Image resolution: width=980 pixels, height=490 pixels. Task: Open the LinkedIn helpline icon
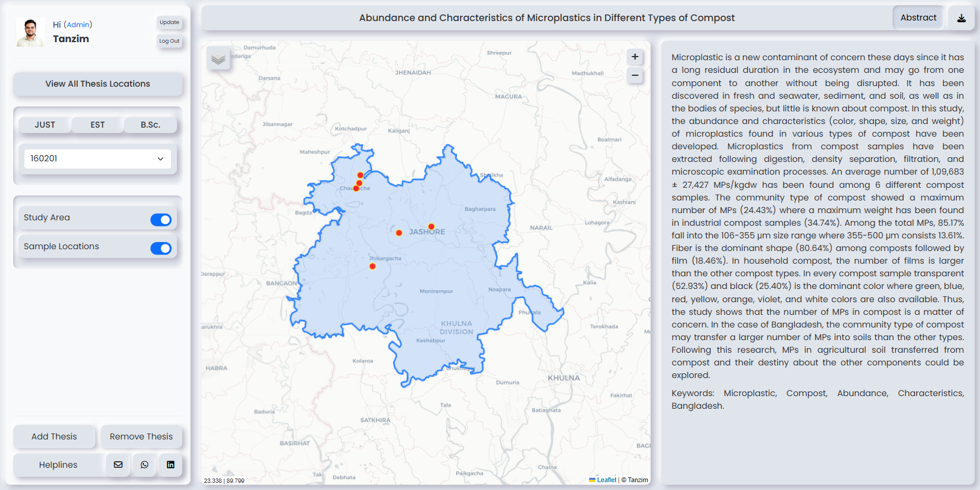pyautogui.click(x=170, y=465)
